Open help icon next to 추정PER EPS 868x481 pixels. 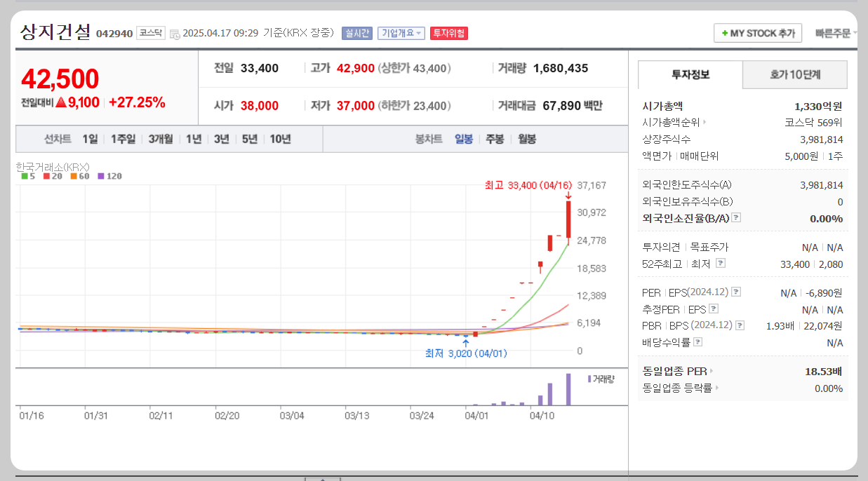click(714, 309)
